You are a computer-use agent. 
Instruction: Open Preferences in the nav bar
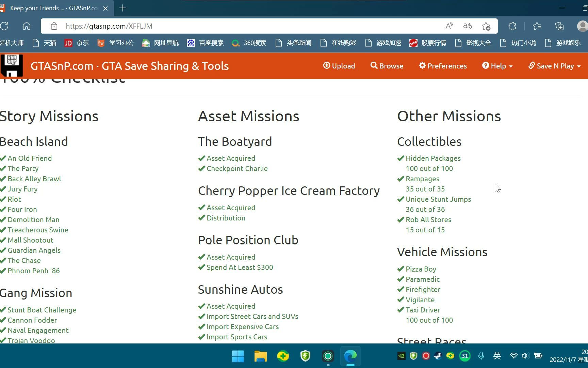pyautogui.click(x=443, y=66)
